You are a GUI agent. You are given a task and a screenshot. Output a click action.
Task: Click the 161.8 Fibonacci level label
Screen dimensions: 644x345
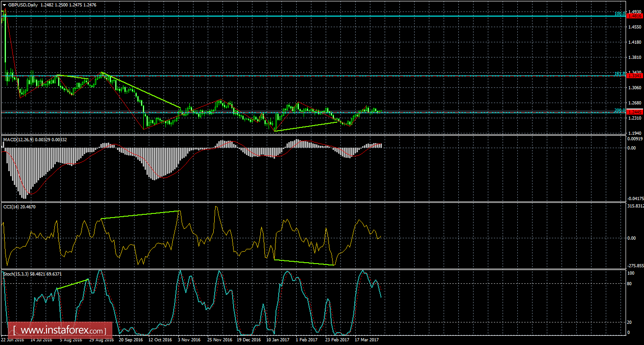pos(621,73)
